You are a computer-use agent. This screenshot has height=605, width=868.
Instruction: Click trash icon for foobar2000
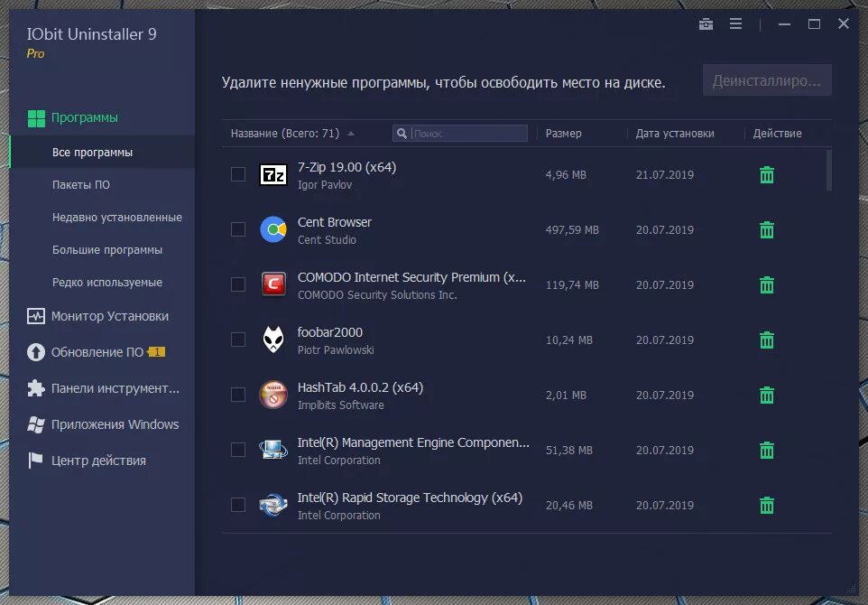coord(767,340)
